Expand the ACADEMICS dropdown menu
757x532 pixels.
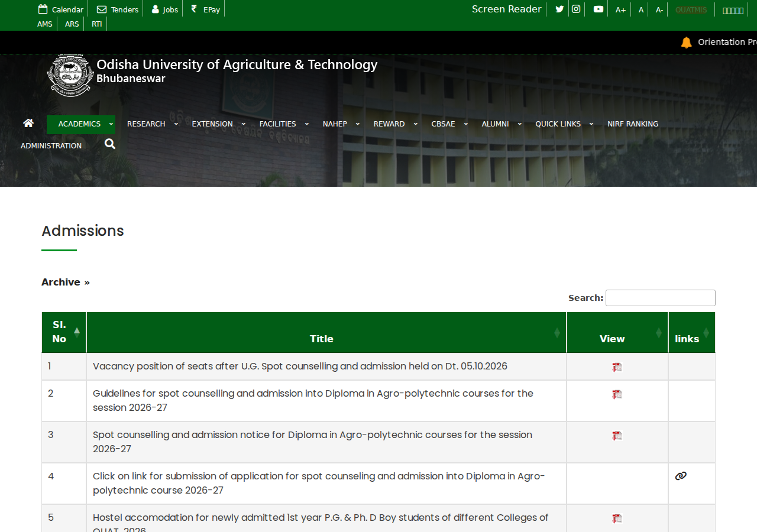tap(81, 124)
